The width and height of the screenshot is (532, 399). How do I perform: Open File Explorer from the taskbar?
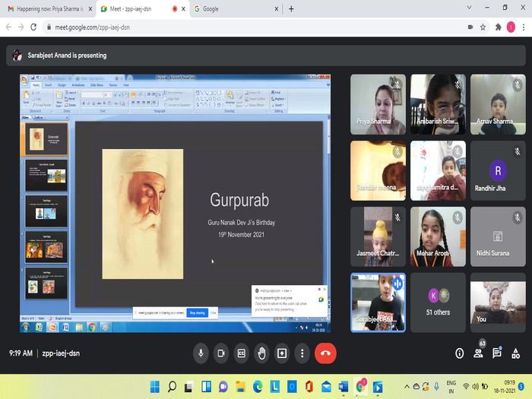241,386
